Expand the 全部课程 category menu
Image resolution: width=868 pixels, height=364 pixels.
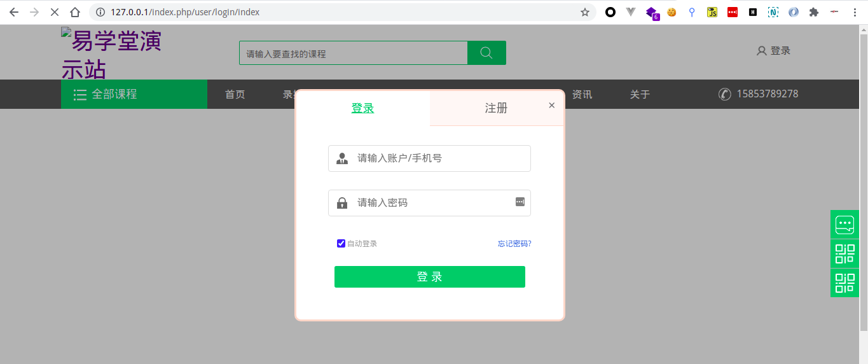click(134, 94)
